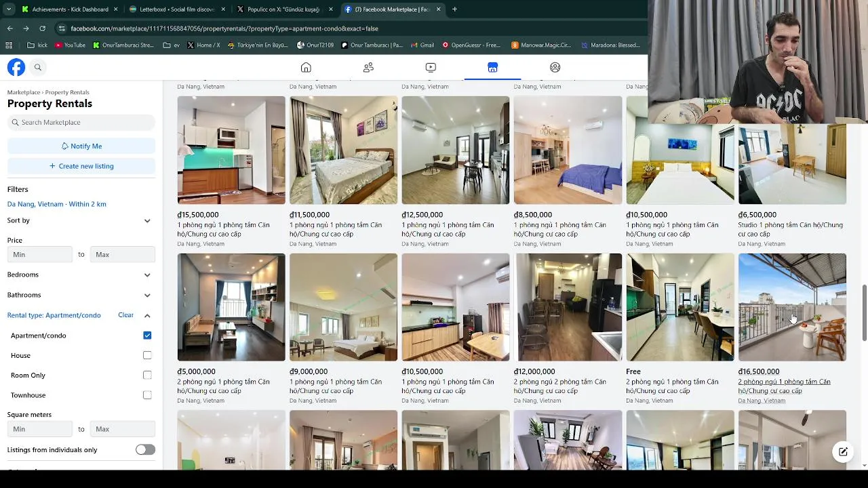This screenshot has width=868, height=488.
Task: Open the ₫12,000,000 listing photo
Action: [568, 307]
